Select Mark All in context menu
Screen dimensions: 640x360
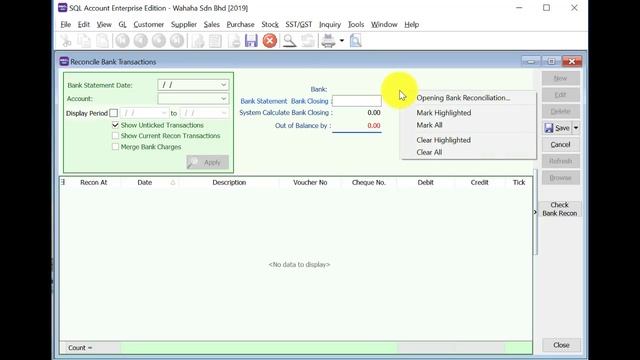469,125
